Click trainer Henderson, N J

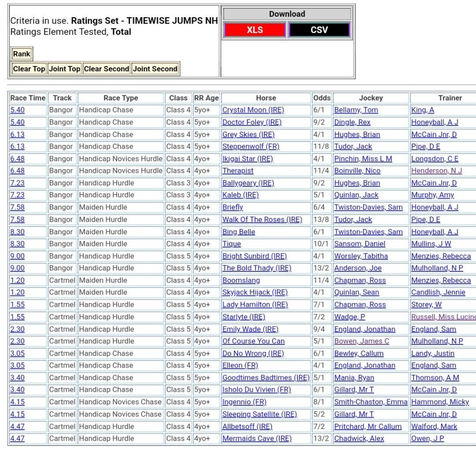pos(436,171)
